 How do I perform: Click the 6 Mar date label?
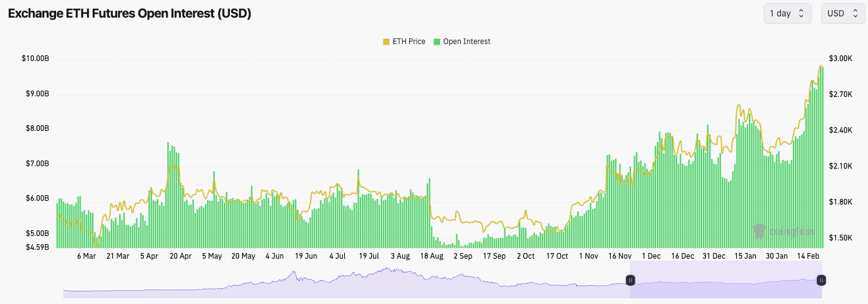coord(86,256)
